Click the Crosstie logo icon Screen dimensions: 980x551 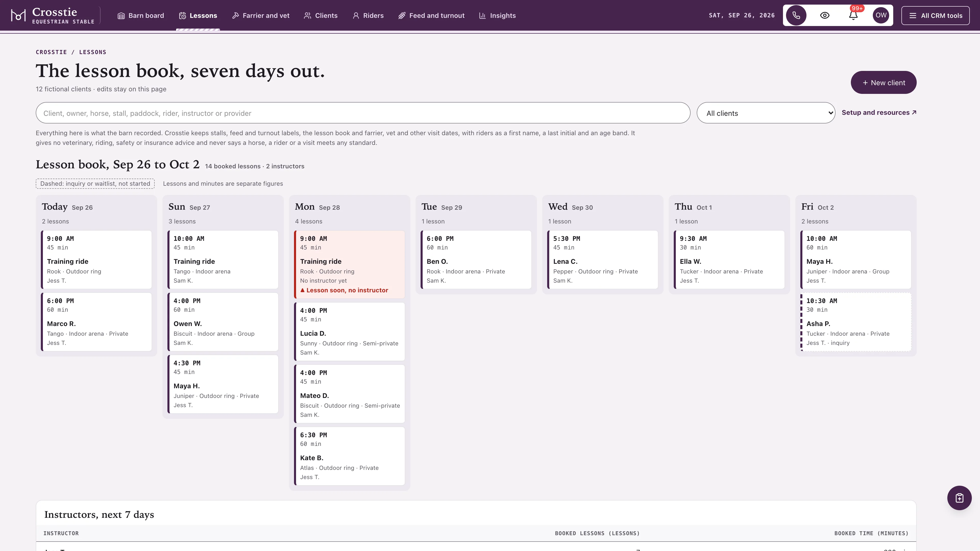click(18, 16)
